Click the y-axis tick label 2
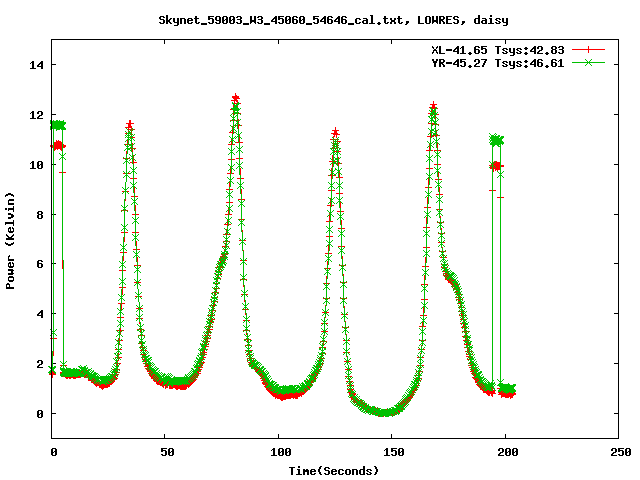 point(40,364)
